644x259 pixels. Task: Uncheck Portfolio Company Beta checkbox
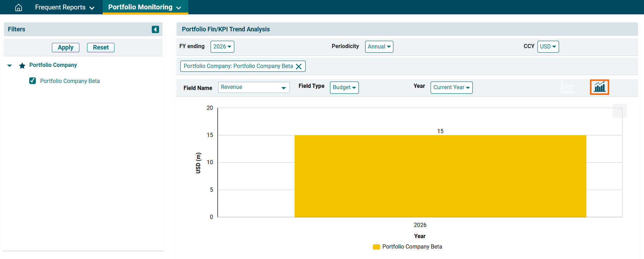click(x=33, y=81)
